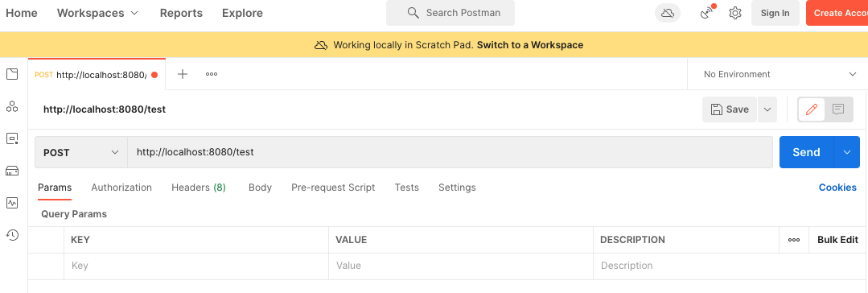Click the request URL input field
This screenshot has width=868, height=293.
(450, 152)
